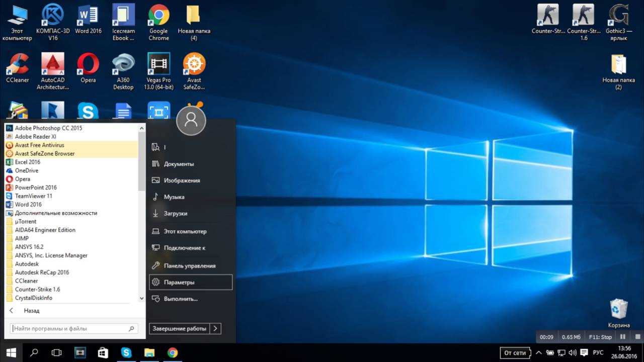
Task: Select the Новая папка (2) desktop folder
Action: (x=618, y=71)
